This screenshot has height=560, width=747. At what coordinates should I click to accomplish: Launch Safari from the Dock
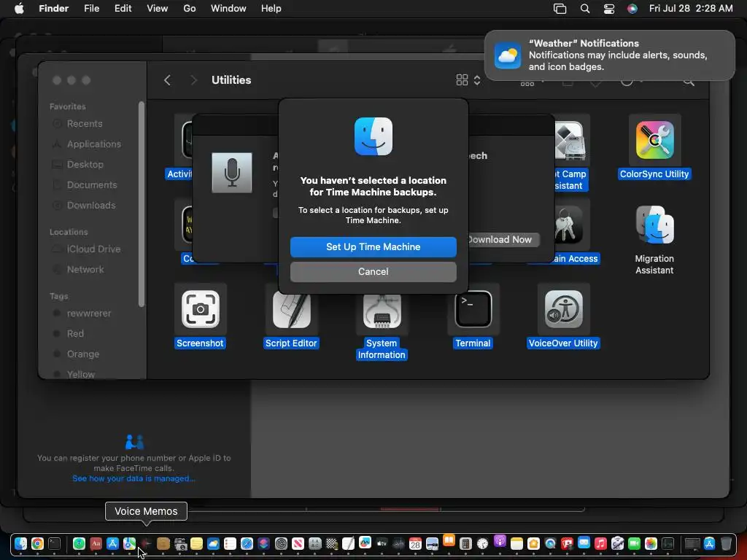247,543
